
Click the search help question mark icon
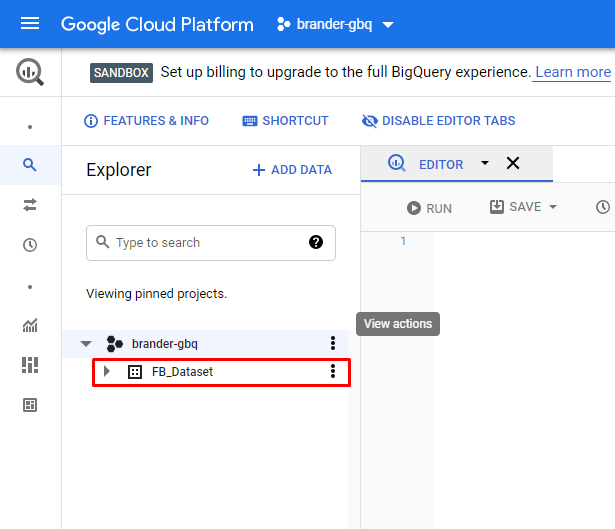(x=316, y=242)
